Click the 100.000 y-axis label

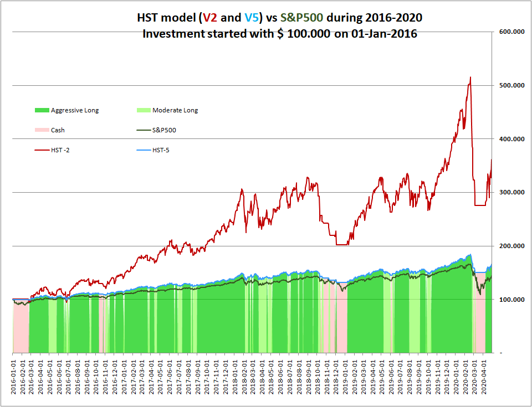click(x=512, y=300)
